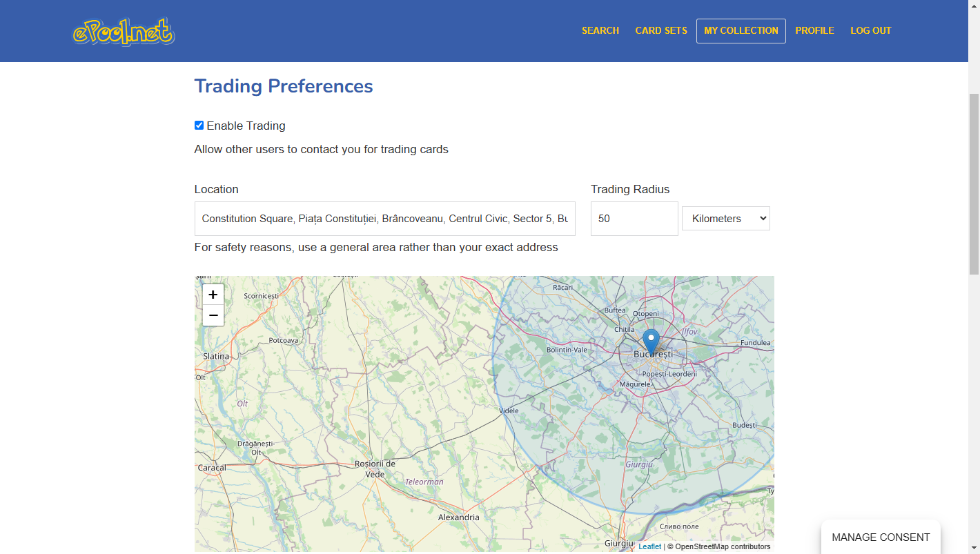Image resolution: width=980 pixels, height=554 pixels.
Task: Click the Popești-Leordeni map label
Action: point(669,374)
